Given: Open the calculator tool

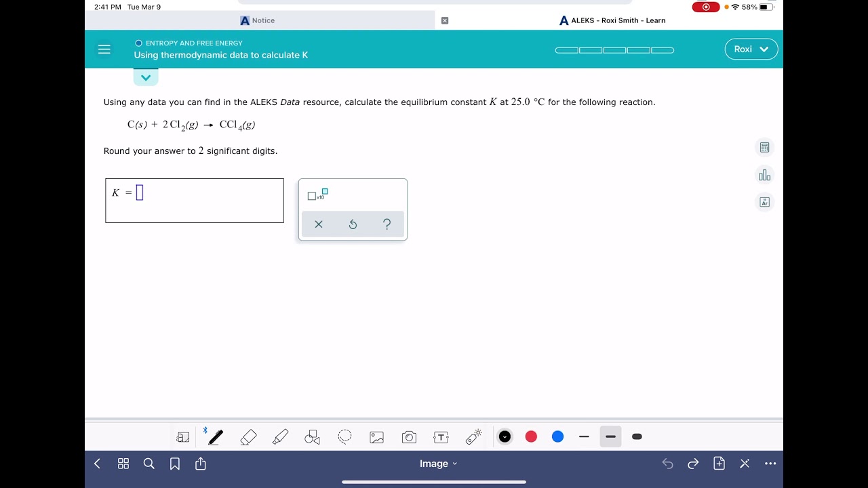Looking at the screenshot, I should click(x=764, y=147).
